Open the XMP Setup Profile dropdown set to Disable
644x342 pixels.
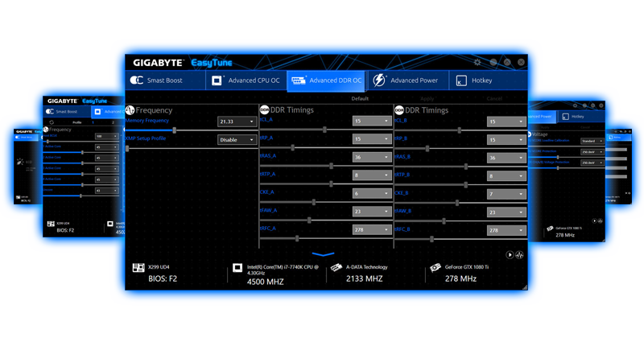coord(237,139)
